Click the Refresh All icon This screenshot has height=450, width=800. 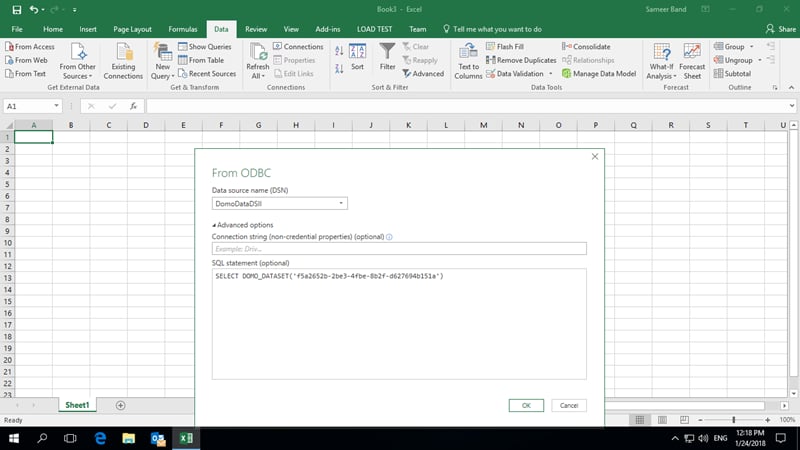coord(258,53)
